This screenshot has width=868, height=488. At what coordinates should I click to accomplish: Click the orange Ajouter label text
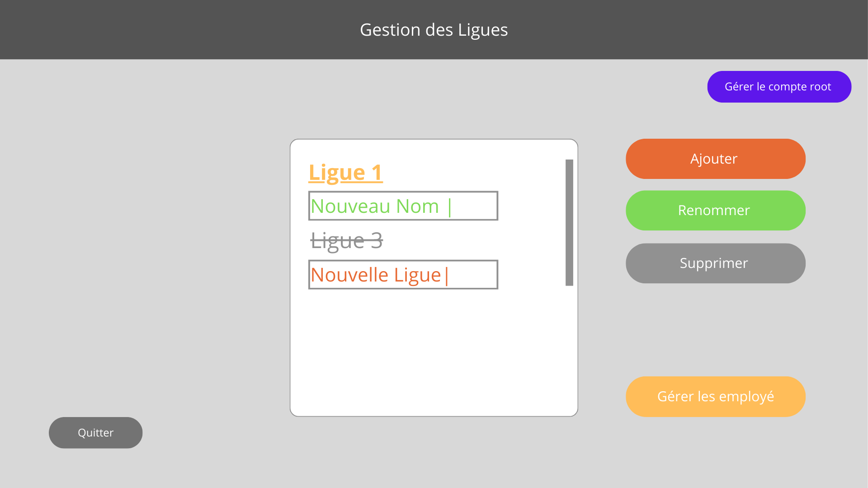pyautogui.click(x=714, y=159)
